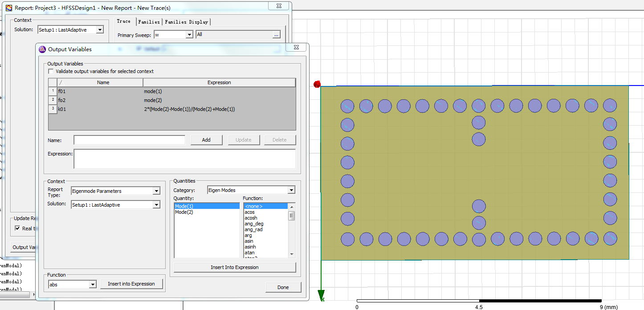Open the Primary Sweep dropdown

pyautogui.click(x=189, y=35)
